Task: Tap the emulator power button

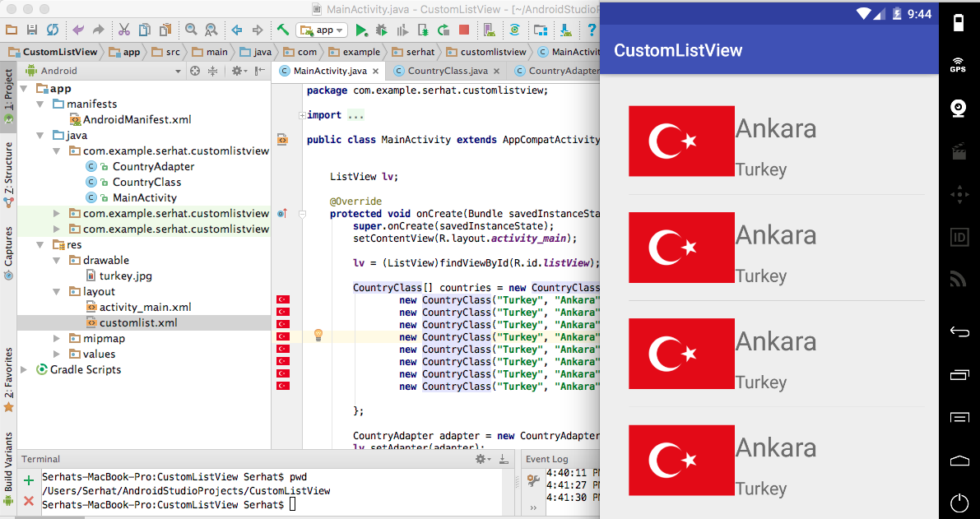Action: tap(959, 503)
